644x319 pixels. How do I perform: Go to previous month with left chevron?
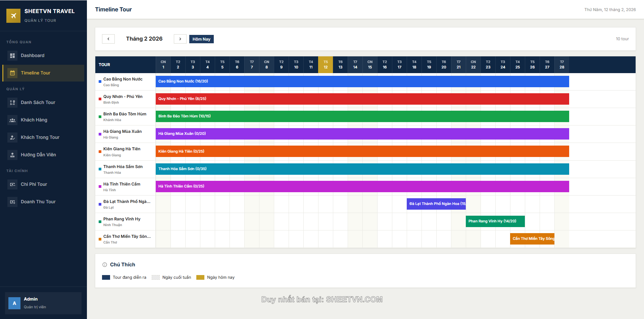pyautogui.click(x=108, y=39)
